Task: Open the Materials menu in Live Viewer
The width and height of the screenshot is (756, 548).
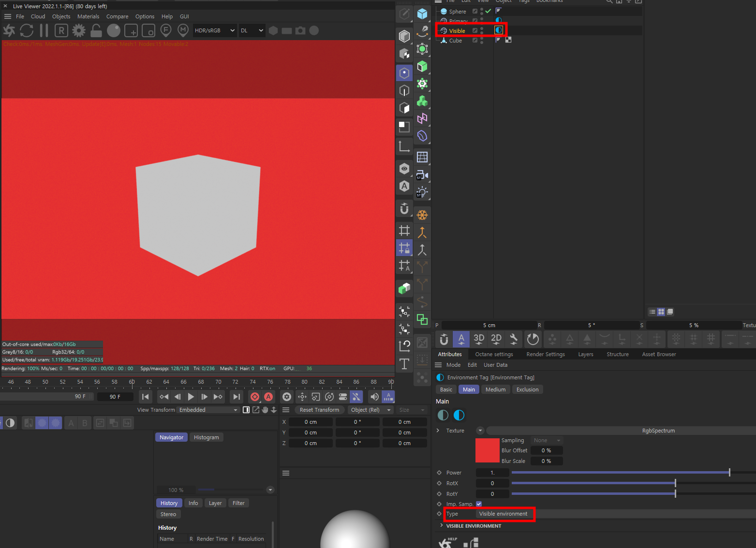Action: click(x=88, y=16)
